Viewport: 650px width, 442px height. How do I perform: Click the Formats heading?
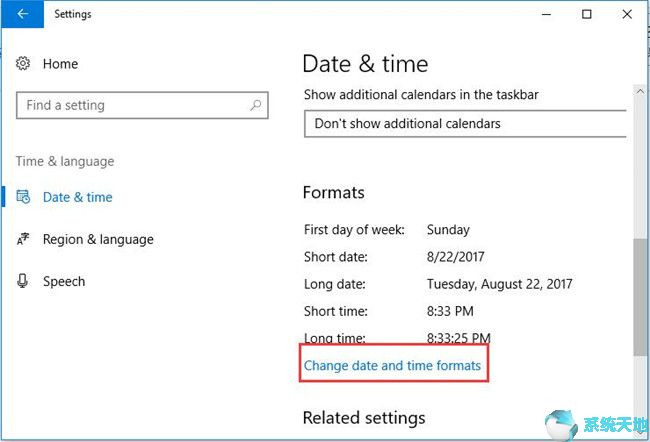click(x=334, y=192)
